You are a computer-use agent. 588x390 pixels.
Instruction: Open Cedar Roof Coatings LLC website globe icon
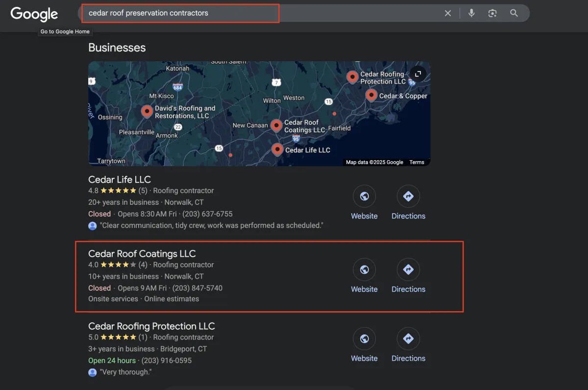pyautogui.click(x=364, y=269)
